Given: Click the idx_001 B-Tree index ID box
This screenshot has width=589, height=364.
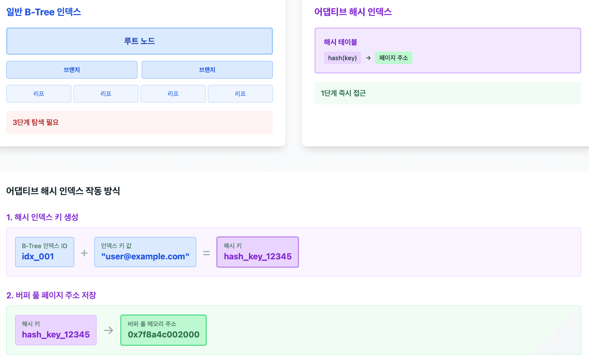Looking at the screenshot, I should click(45, 252).
